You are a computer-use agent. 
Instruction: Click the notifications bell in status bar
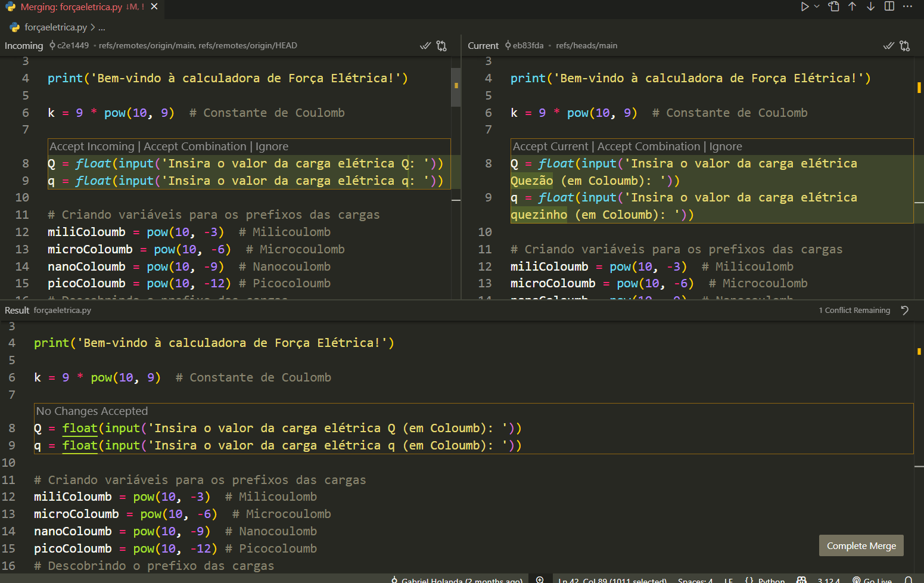tap(909, 580)
